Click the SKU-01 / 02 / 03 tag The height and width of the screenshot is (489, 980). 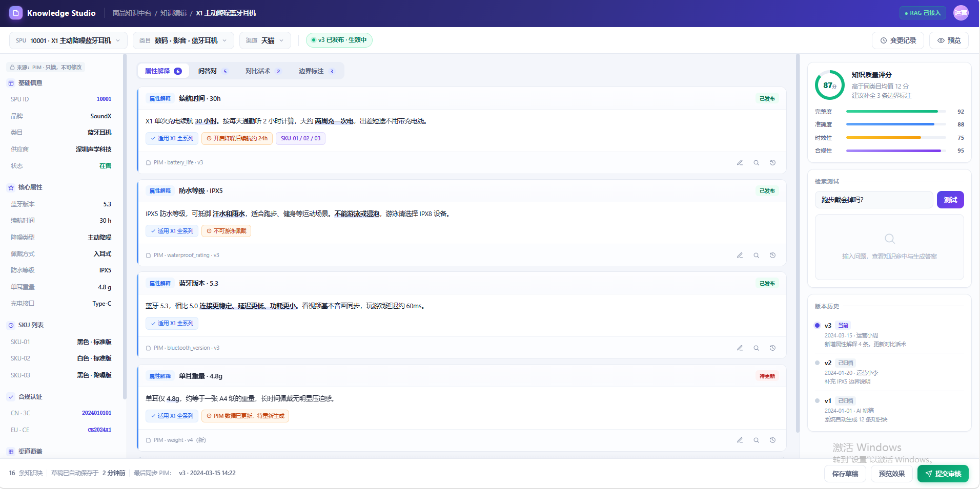300,138
